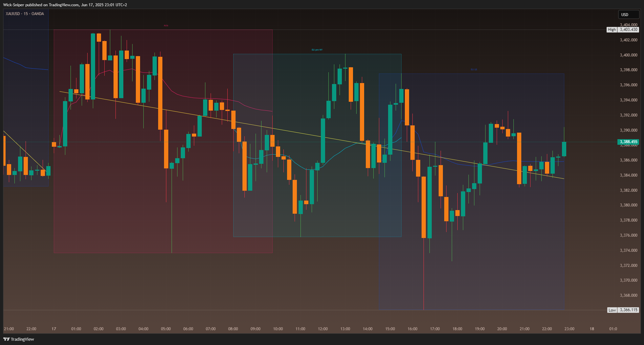Click the TradingView logo

[19, 339]
